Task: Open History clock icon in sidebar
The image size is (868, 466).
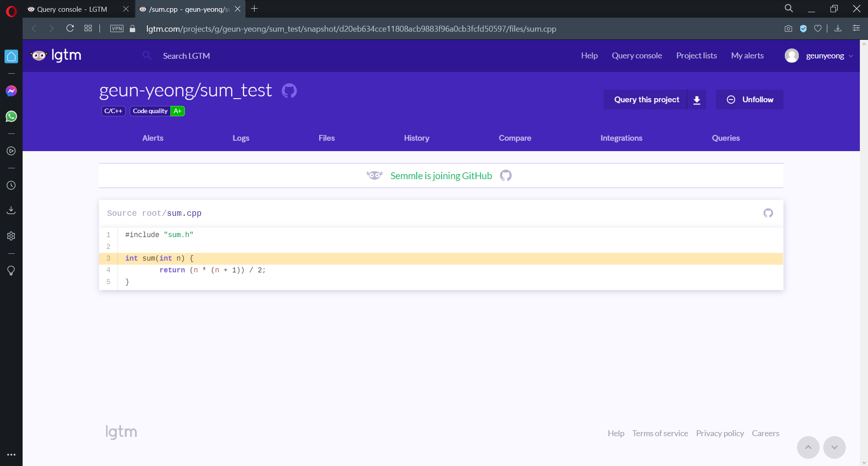Action: click(x=11, y=185)
